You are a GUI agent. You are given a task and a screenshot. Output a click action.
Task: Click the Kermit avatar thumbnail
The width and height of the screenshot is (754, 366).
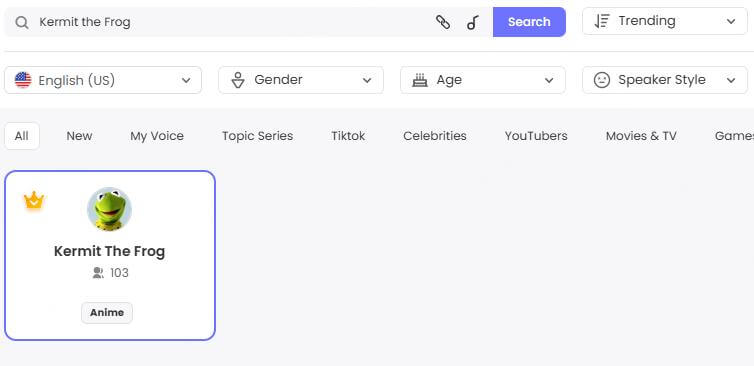109,209
